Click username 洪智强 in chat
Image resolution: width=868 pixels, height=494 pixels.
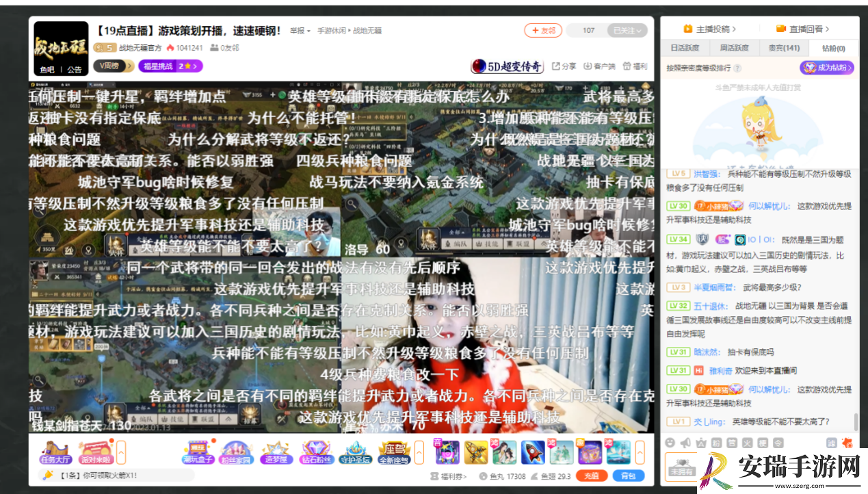click(x=707, y=174)
